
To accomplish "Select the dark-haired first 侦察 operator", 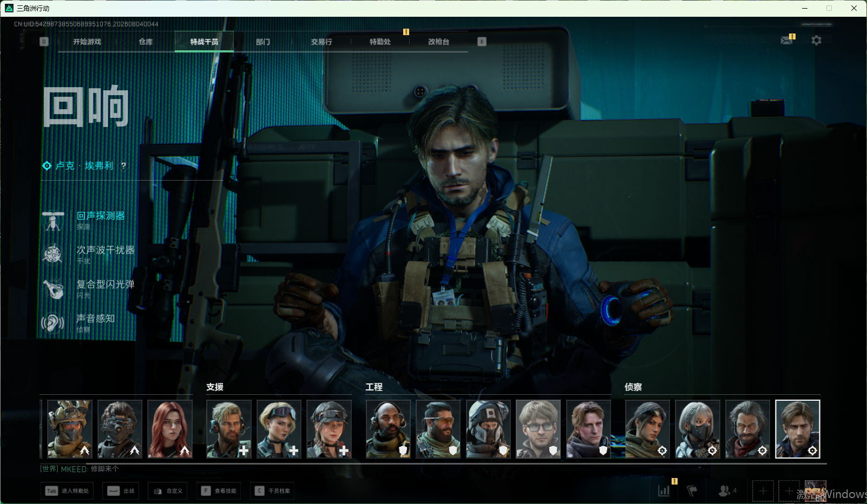I will pyautogui.click(x=647, y=429).
